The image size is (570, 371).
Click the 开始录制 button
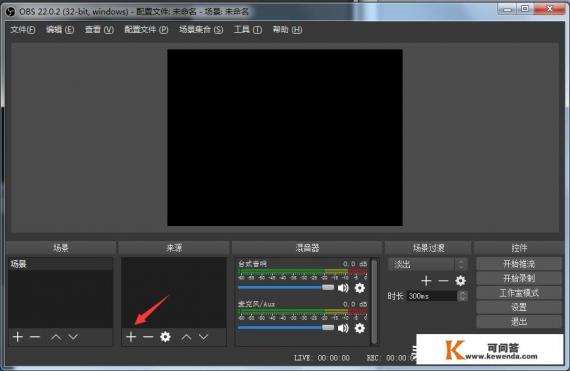click(519, 279)
